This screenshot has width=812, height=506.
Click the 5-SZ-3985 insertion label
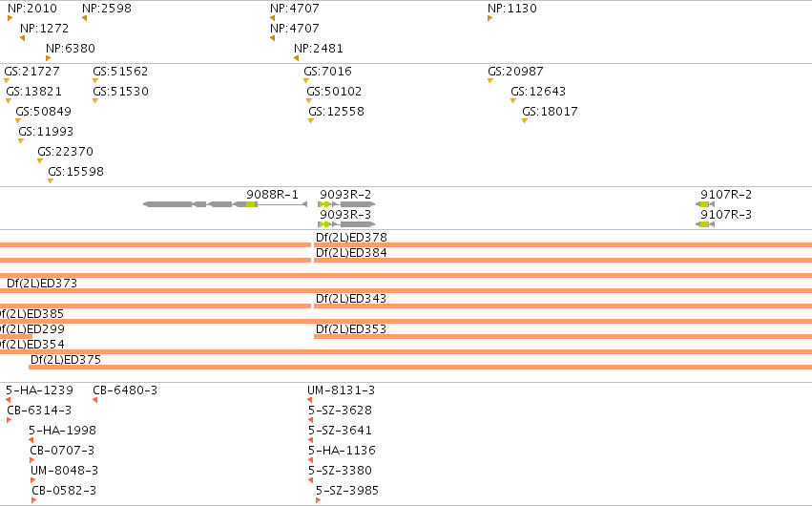coord(347,491)
